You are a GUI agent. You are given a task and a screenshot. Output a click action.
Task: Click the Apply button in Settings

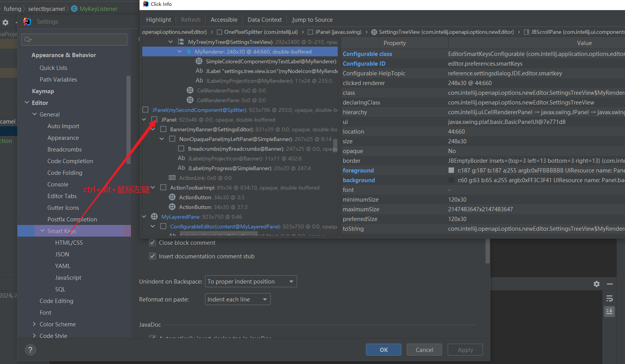point(465,350)
